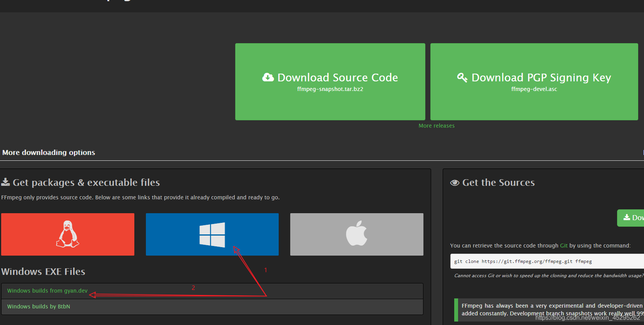
Task: Click the key icon on PGP Signing Key
Action: (462, 77)
